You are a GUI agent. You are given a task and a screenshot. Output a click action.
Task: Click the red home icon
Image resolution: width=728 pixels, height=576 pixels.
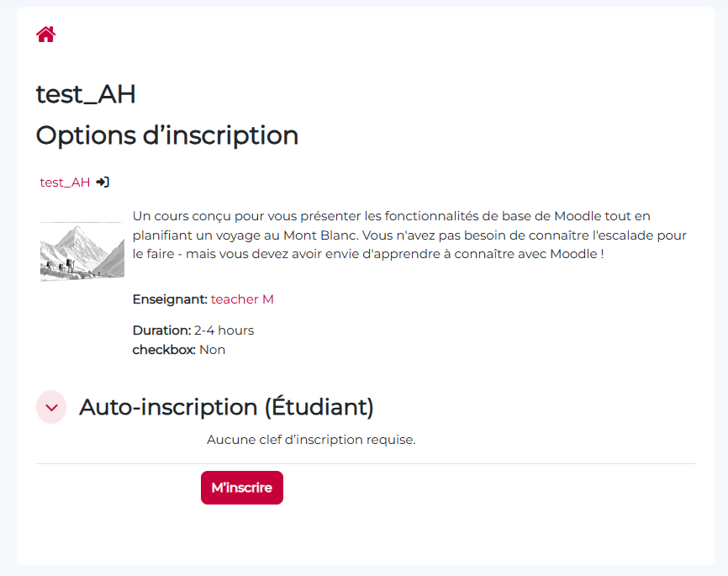45,34
